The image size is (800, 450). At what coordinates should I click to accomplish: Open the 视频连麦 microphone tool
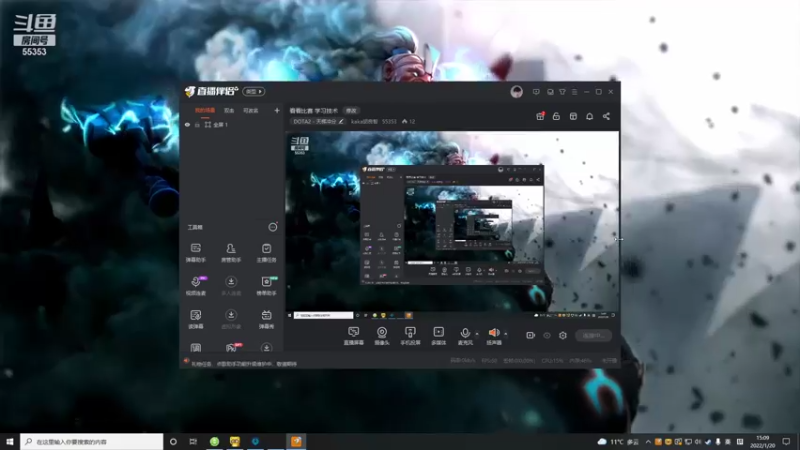point(195,286)
